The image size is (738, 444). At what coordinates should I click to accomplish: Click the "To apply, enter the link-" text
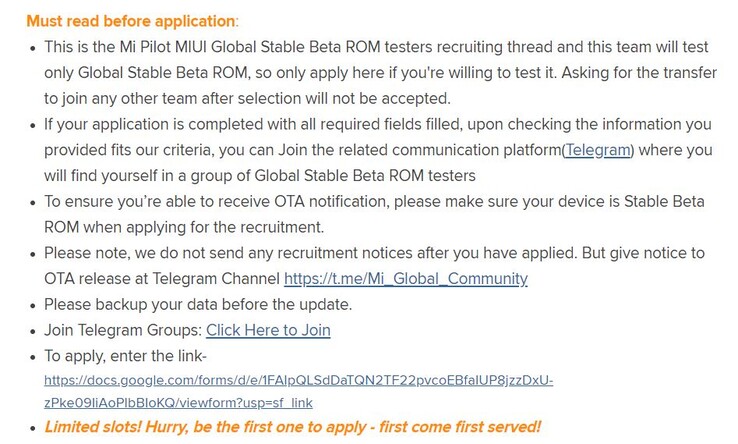pos(126,356)
